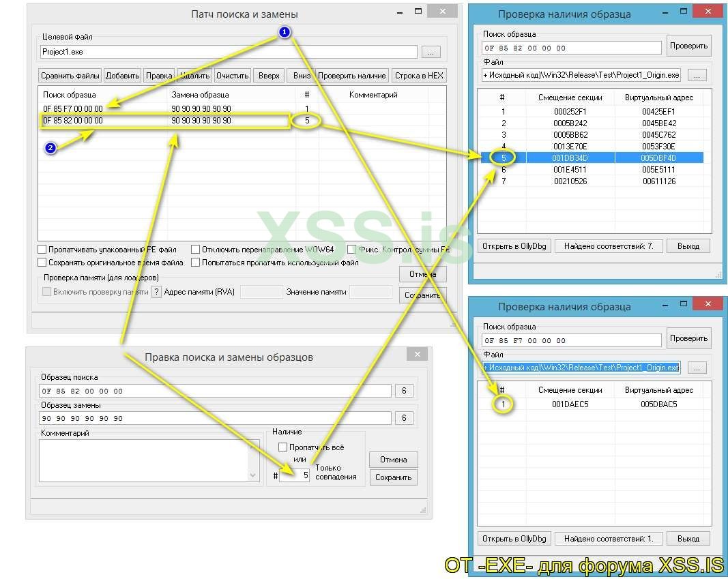This screenshot has height=579, width=728.
Task: Click the # match number field showing 5
Action: click(x=294, y=475)
